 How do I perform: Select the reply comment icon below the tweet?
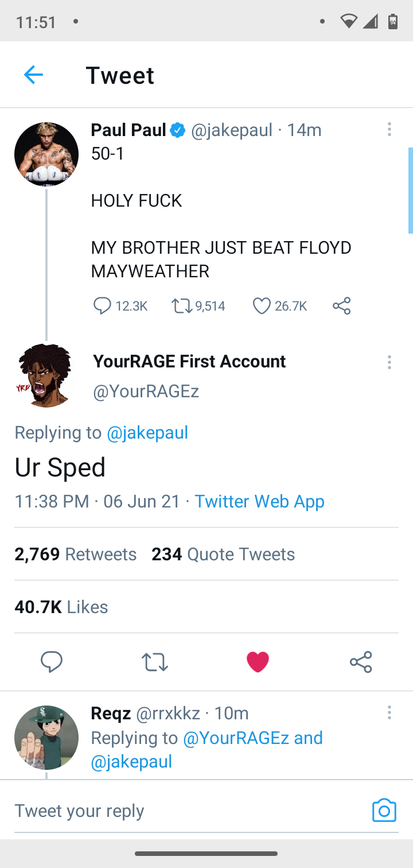click(x=52, y=662)
